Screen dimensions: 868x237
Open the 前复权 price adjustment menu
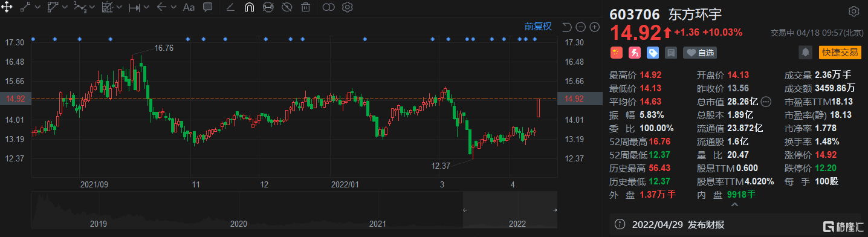(538, 26)
